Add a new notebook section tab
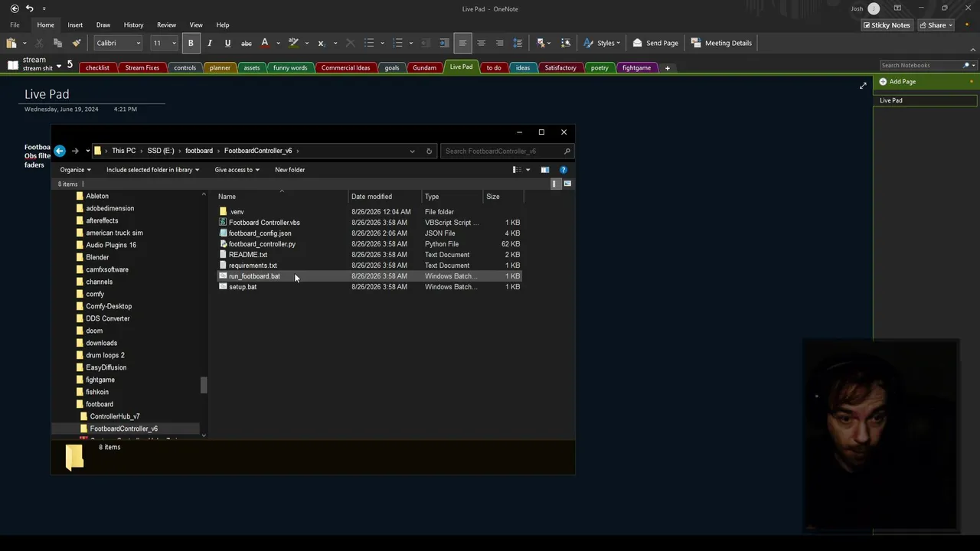 667,68
